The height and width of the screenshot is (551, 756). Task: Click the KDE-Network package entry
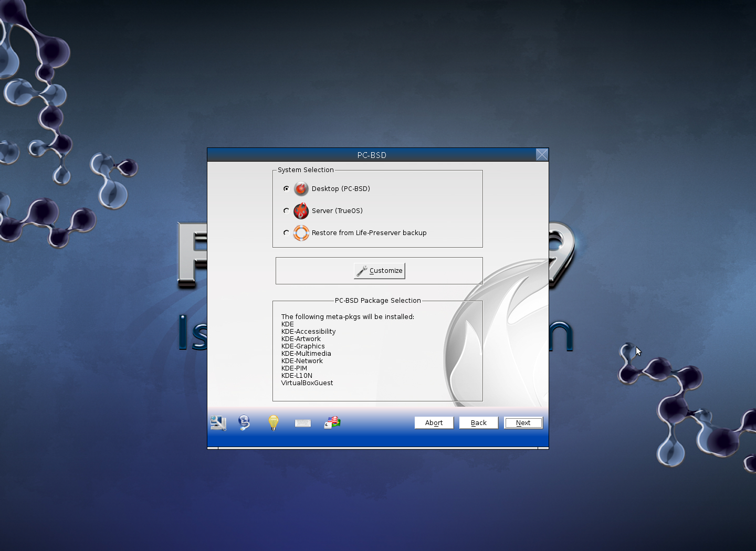pos(302,361)
